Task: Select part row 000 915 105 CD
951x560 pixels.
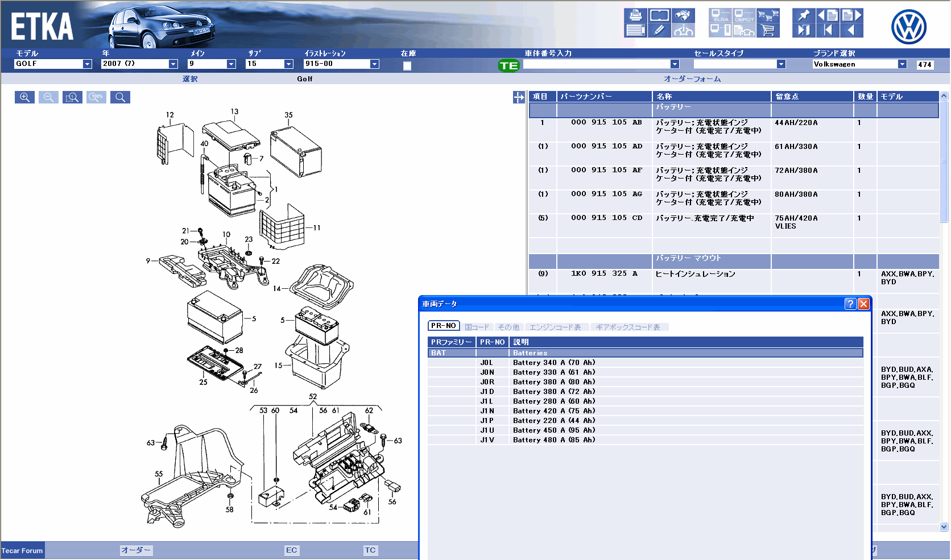Action: [x=734, y=225]
